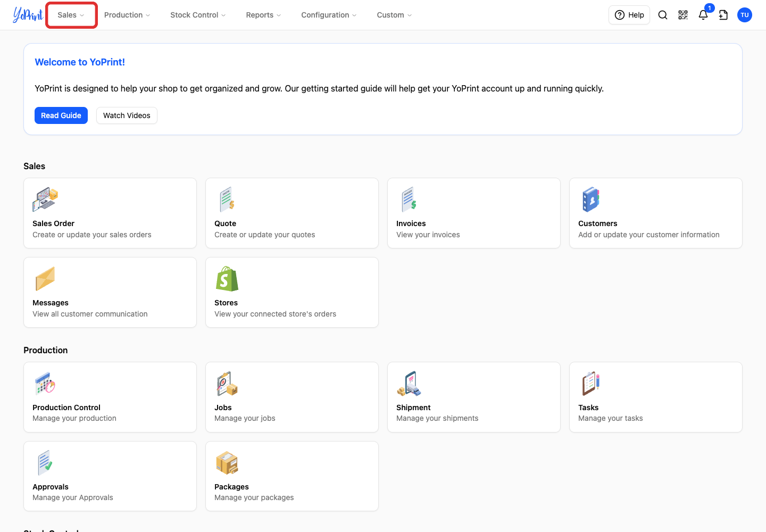Screen dimensions: 766x532
Task: Open the Approvals card title
Action: tap(51, 487)
